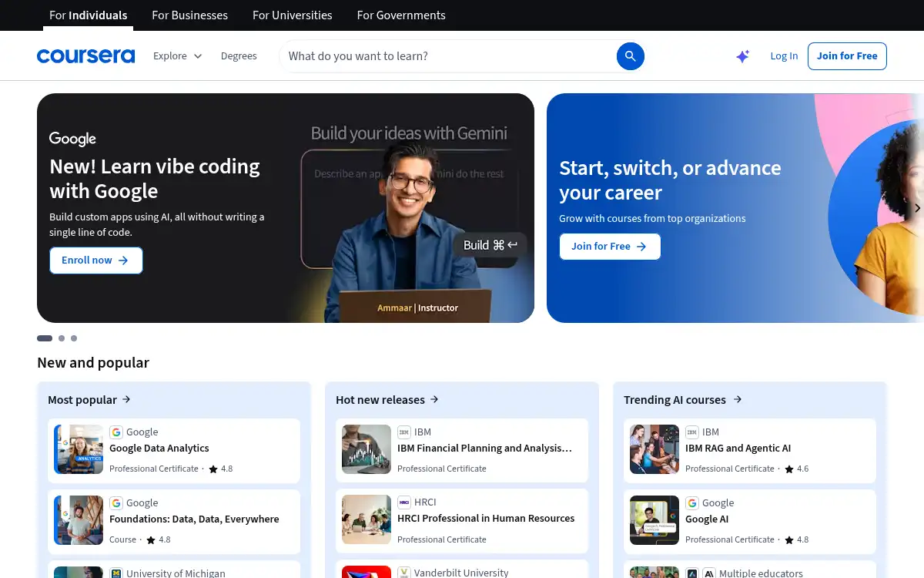
Task: Click the arrow next to Trending AI courses
Action: 738,399
